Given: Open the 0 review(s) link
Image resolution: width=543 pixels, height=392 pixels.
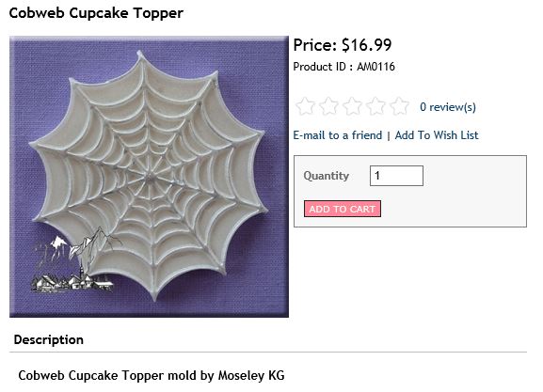Looking at the screenshot, I should [448, 107].
